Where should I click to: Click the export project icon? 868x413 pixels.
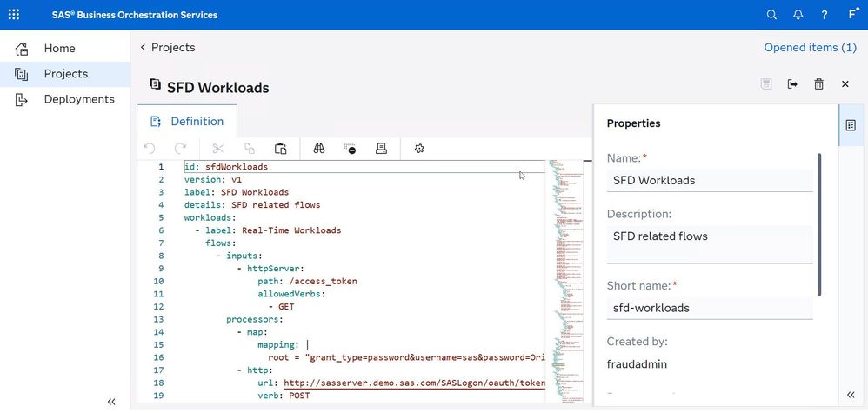coord(792,84)
